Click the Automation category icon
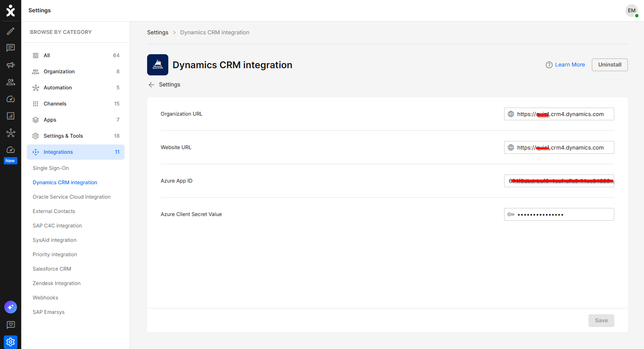The width and height of the screenshot is (644, 349). (36, 88)
